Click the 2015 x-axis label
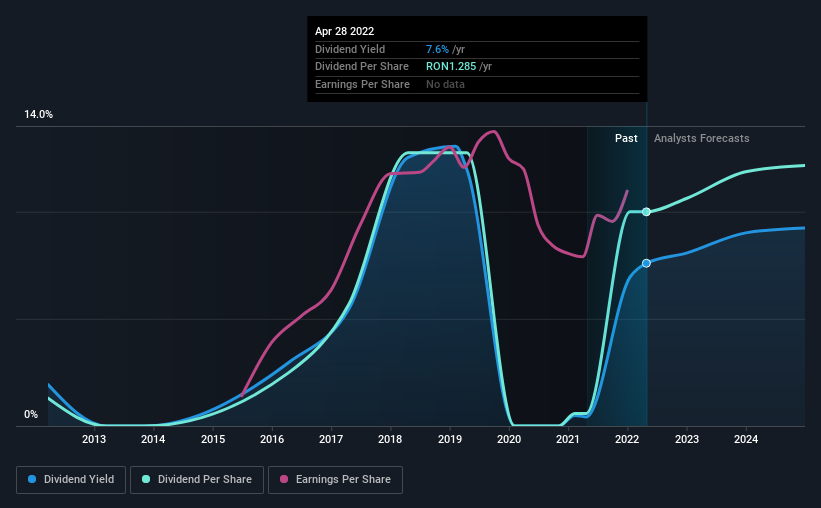This screenshot has width=821, height=508. [x=213, y=439]
